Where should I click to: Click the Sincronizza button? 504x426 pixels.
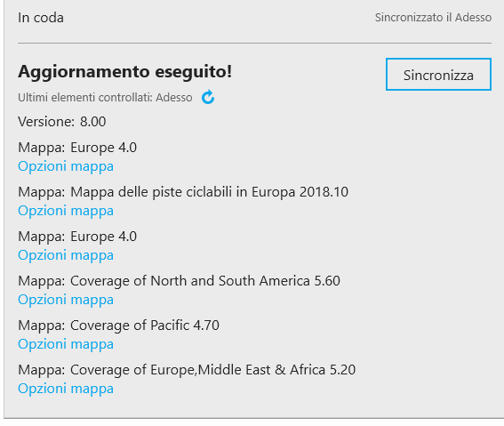pos(438,75)
